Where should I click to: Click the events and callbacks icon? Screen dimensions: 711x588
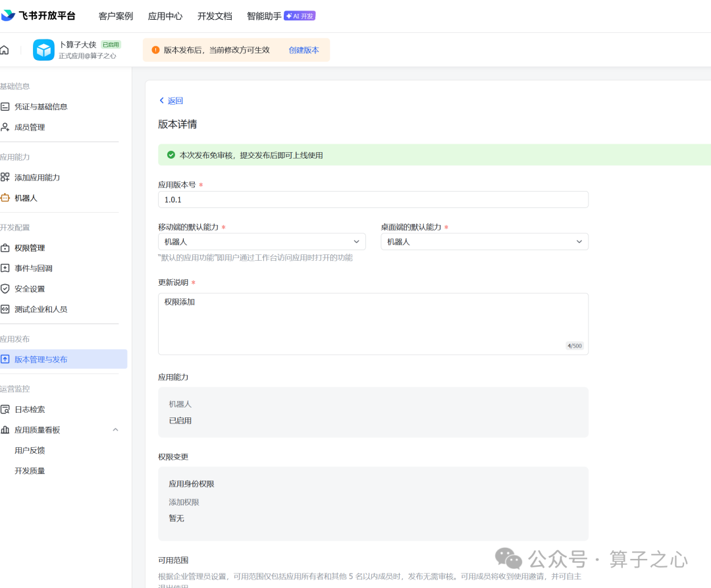(5, 269)
